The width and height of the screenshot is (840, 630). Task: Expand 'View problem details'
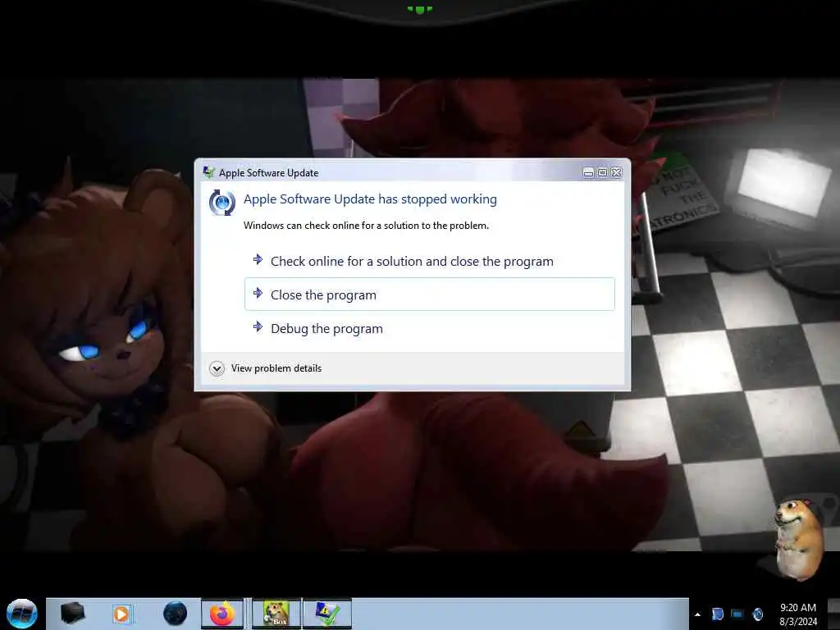pos(266,368)
